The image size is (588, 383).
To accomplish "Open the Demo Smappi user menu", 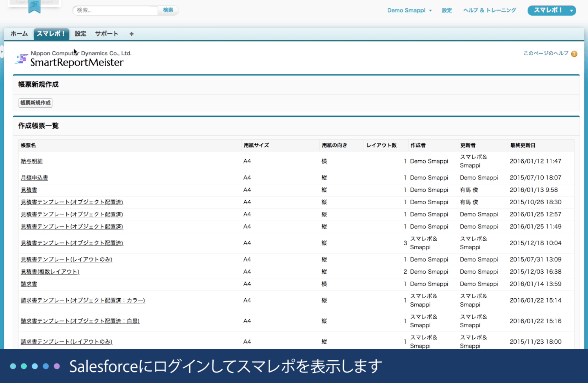I will (x=409, y=10).
